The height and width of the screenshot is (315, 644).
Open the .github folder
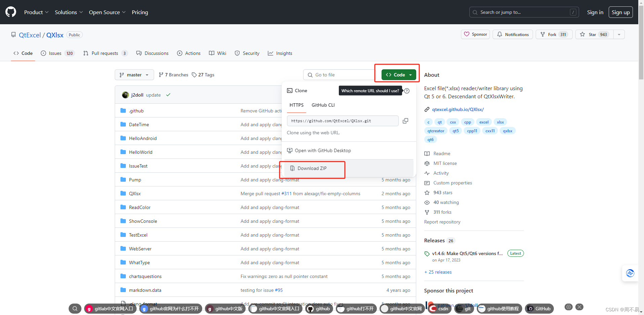click(x=136, y=111)
